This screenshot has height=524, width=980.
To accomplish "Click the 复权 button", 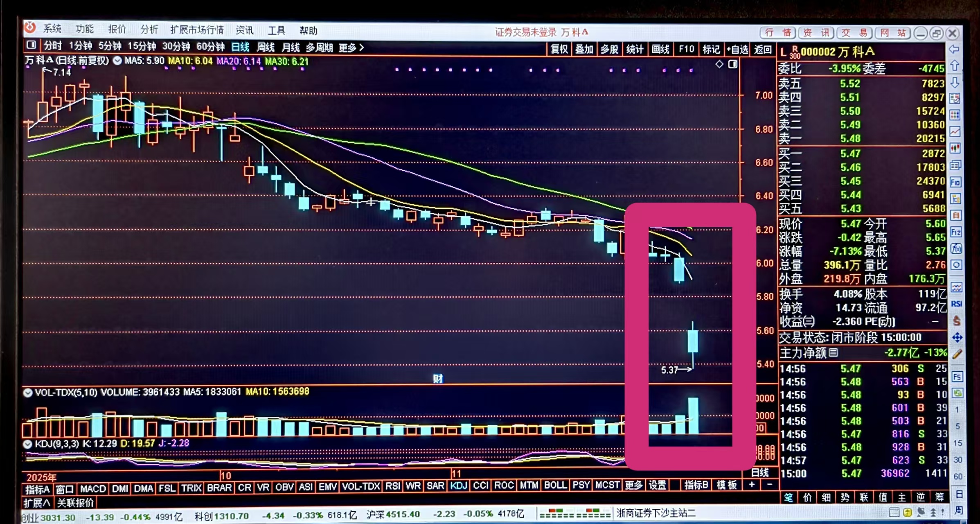I will tap(559, 50).
